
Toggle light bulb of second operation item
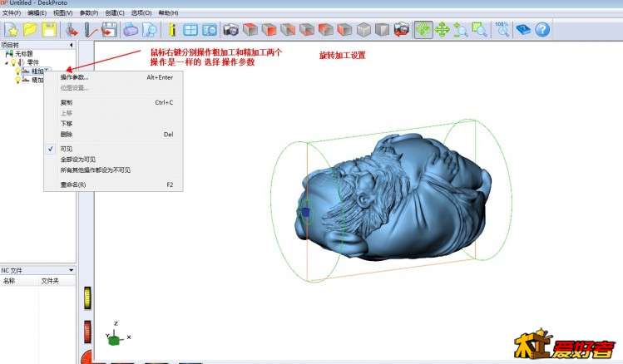pyautogui.click(x=17, y=80)
